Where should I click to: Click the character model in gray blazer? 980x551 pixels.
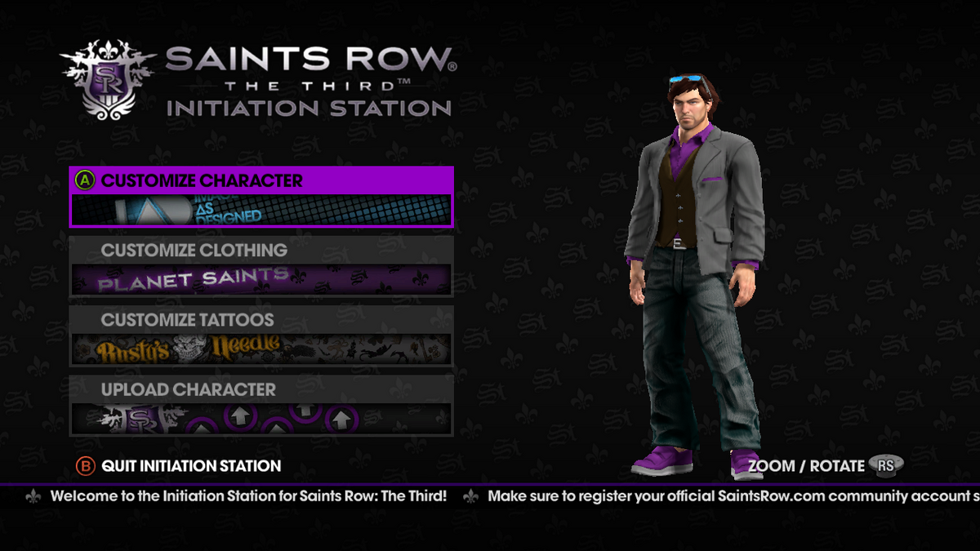pyautogui.click(x=697, y=275)
